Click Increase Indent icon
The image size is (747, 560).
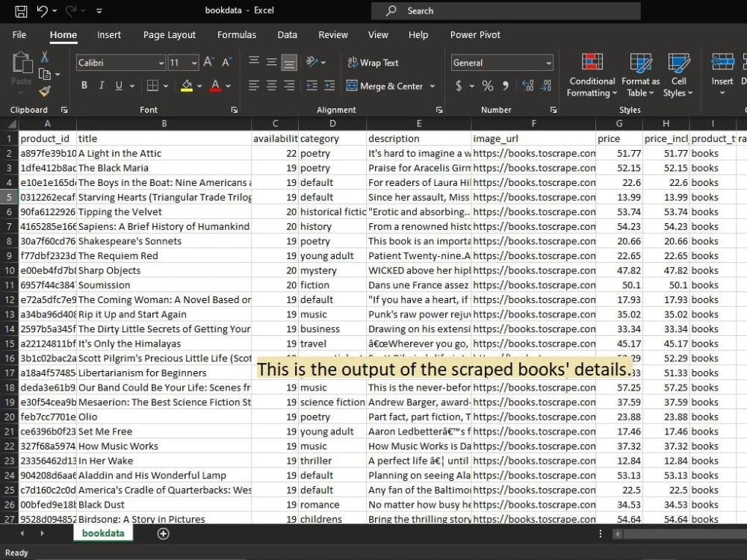pos(329,86)
